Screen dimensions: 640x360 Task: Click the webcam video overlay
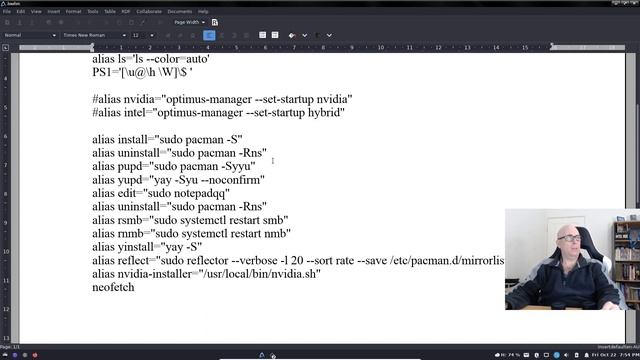(x=572, y=259)
